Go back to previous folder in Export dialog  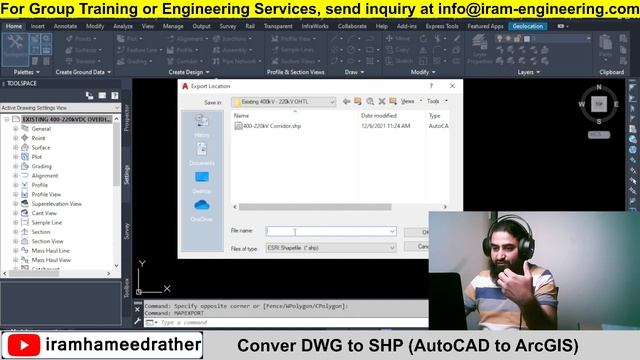[x=346, y=101]
